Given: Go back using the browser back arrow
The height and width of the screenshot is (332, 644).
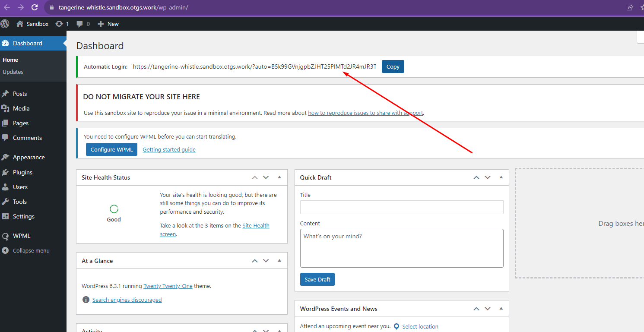Looking at the screenshot, I should pyautogui.click(x=7, y=7).
